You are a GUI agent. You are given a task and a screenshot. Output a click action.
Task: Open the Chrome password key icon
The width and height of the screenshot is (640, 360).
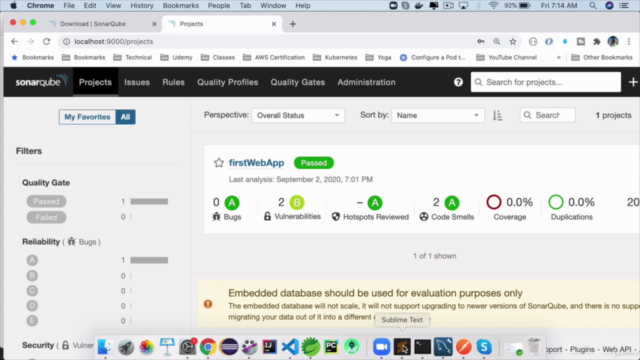tap(481, 42)
